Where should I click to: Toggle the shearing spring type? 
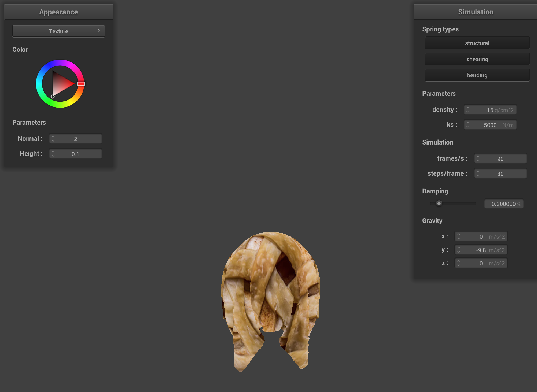477,59
